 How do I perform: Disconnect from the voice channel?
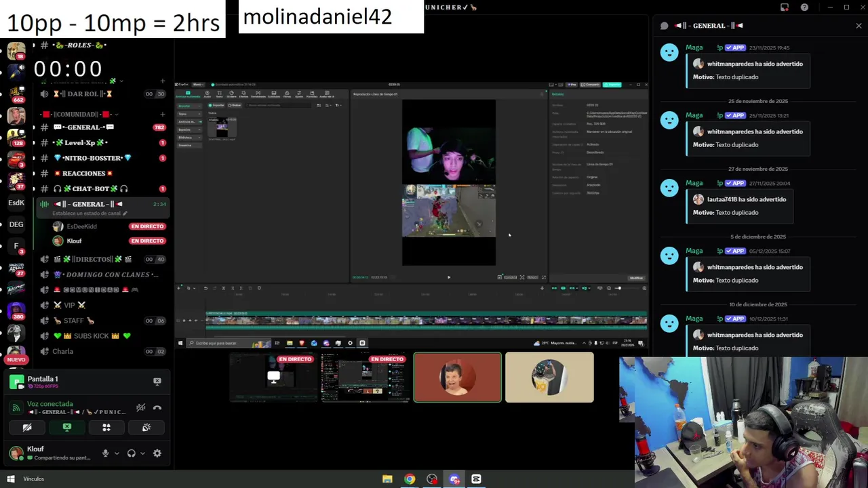[x=157, y=407]
